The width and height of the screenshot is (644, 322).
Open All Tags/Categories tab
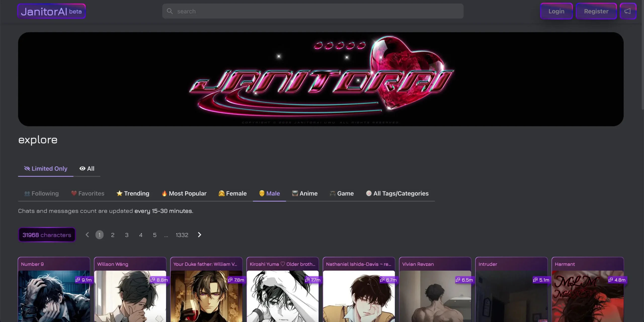(397, 194)
